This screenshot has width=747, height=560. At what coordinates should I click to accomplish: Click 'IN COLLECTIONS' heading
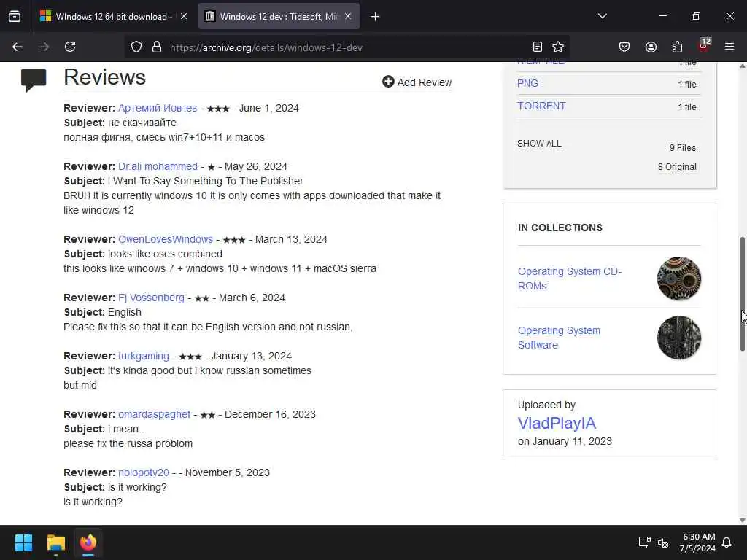pos(560,227)
